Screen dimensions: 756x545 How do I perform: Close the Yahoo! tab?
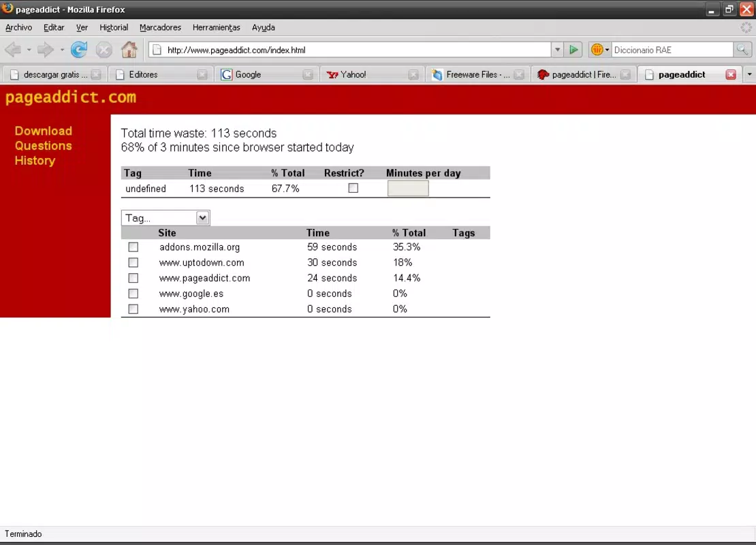click(x=413, y=74)
